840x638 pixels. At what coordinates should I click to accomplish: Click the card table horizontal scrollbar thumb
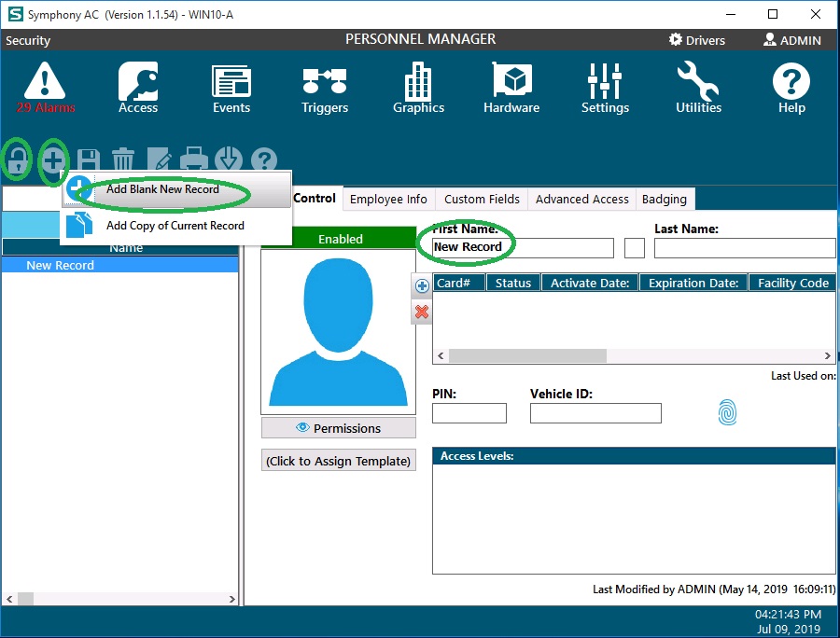(x=527, y=356)
